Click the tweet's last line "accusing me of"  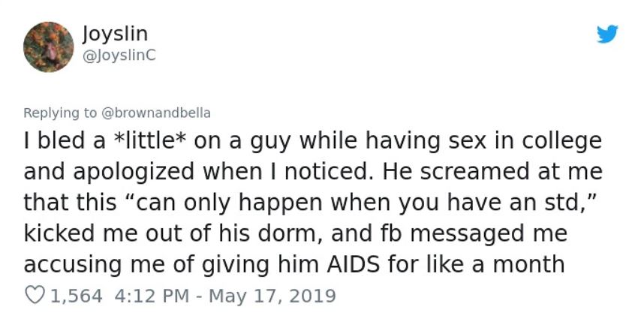pos(293,264)
